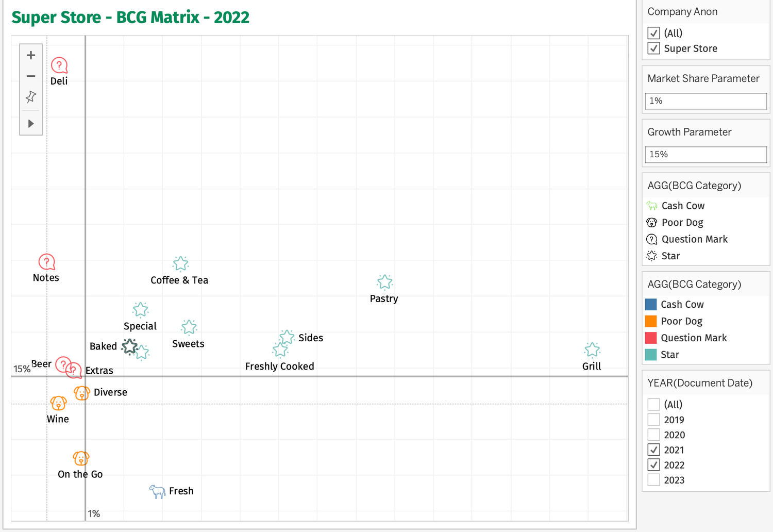This screenshot has width=773, height=532.
Task: Check the 2019 year filter
Action: (x=654, y=420)
